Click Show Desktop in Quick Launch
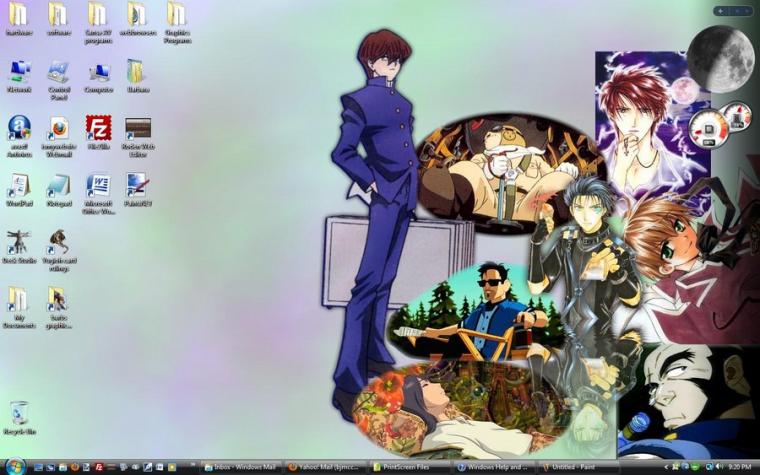 pyautogui.click(x=38, y=467)
